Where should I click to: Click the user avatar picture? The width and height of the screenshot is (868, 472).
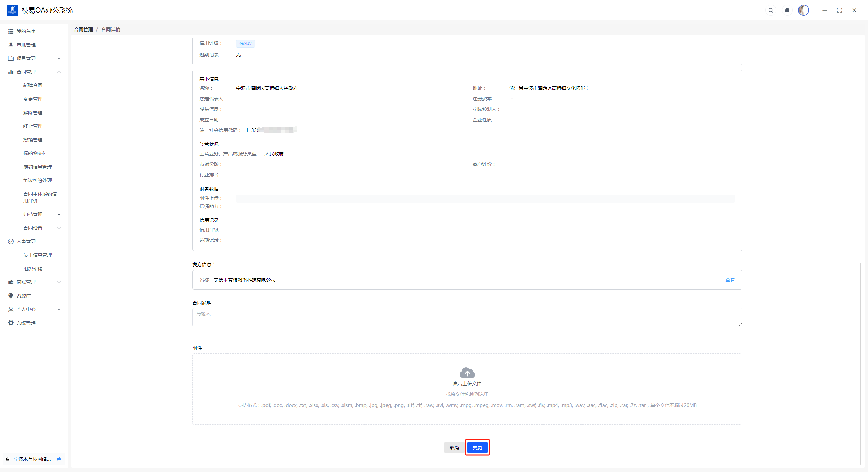(803, 10)
